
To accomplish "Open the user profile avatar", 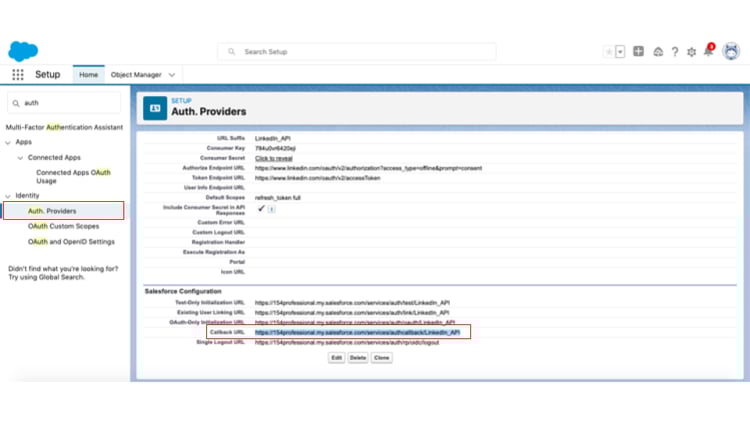I will 731,51.
